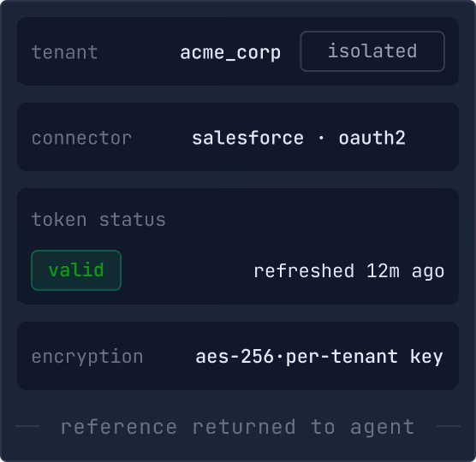Click the reference returned to agent caption
The image size is (476, 462).
pos(238,427)
